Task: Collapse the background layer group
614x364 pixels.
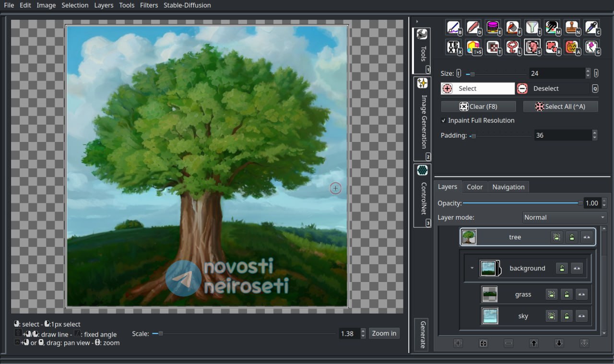Action: click(472, 268)
